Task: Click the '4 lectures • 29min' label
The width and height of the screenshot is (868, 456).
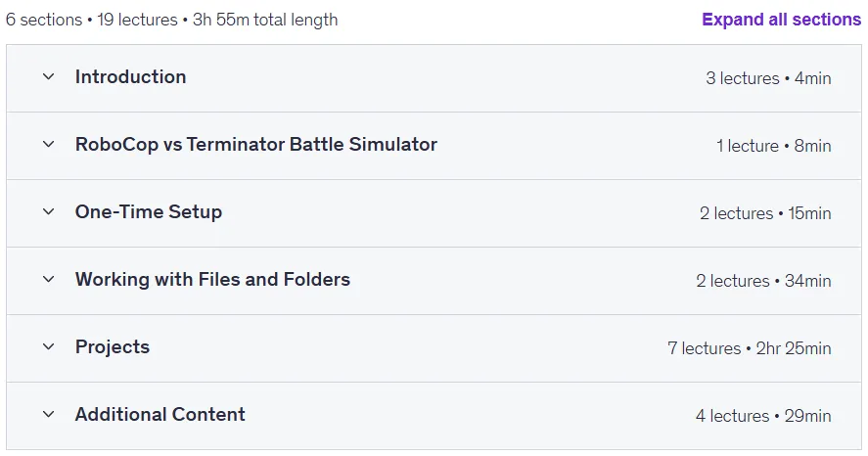Action: pos(763,416)
